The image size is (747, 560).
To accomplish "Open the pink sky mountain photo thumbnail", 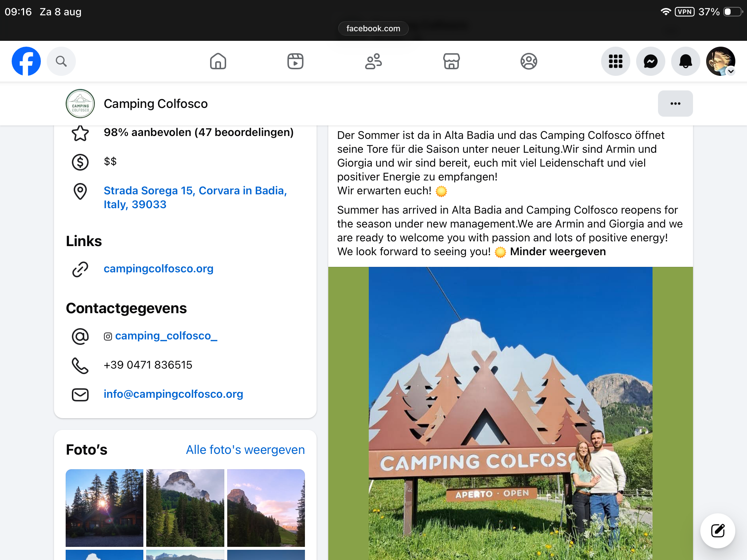I will coord(266,508).
